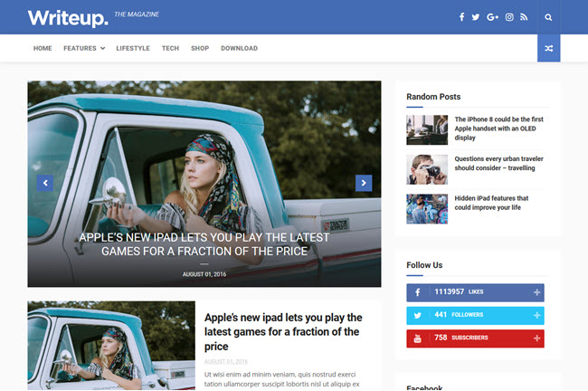
Task: Click the article date under the post title
Action: (226, 361)
